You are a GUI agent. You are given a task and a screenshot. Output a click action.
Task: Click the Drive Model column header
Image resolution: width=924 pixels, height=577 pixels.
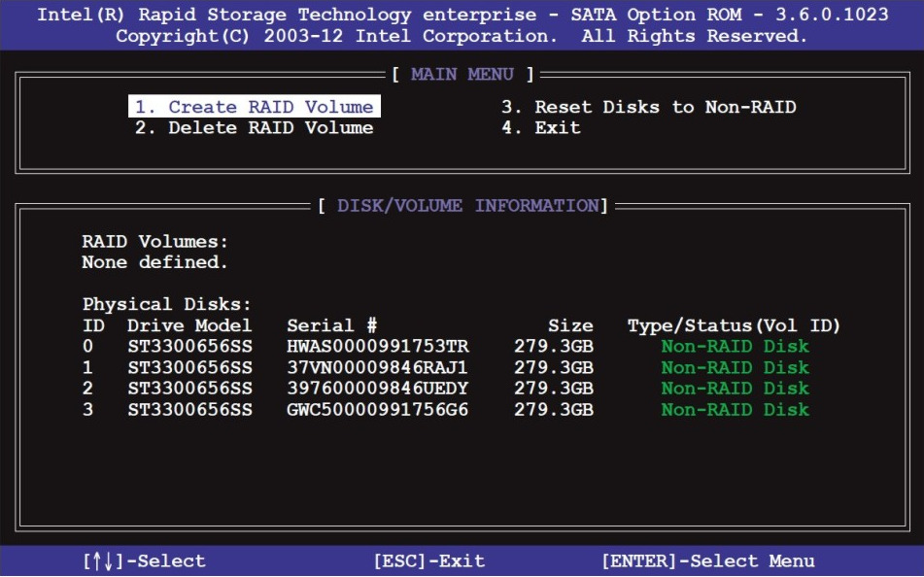(189, 325)
